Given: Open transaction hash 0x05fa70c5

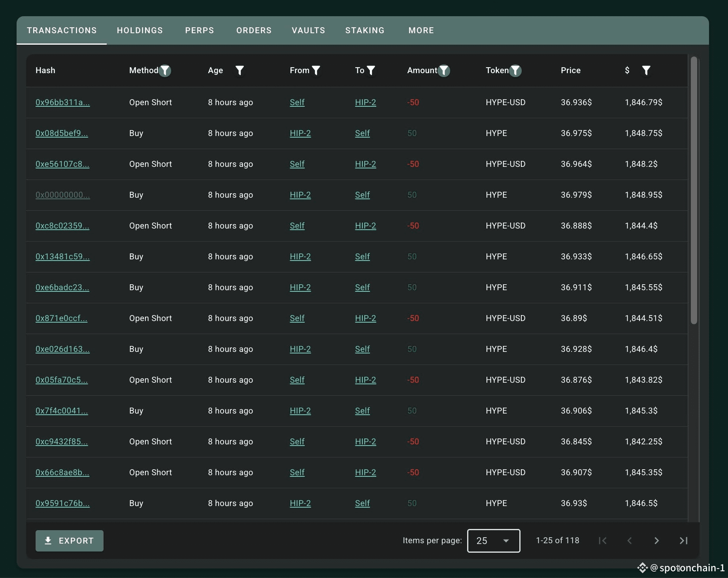Looking at the screenshot, I should (x=62, y=380).
